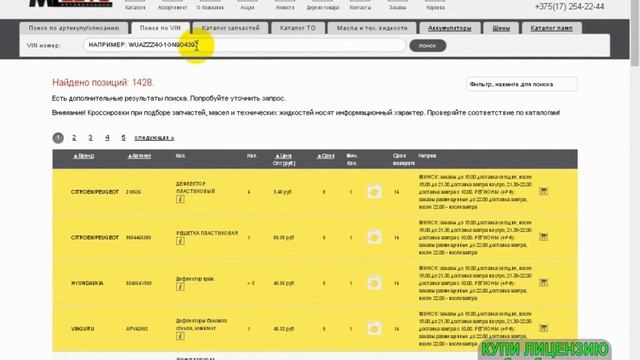
Task: Click cart icon in the VINGURU row
Action: point(543,328)
